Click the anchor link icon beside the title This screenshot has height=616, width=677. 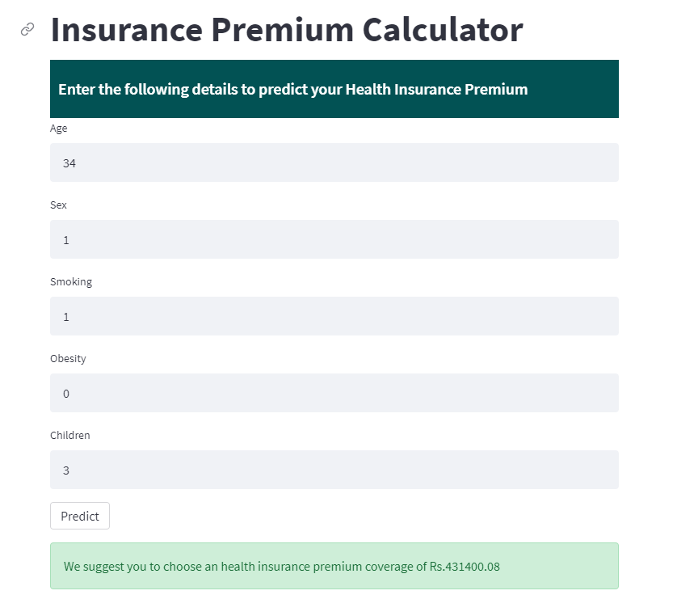tap(25, 29)
